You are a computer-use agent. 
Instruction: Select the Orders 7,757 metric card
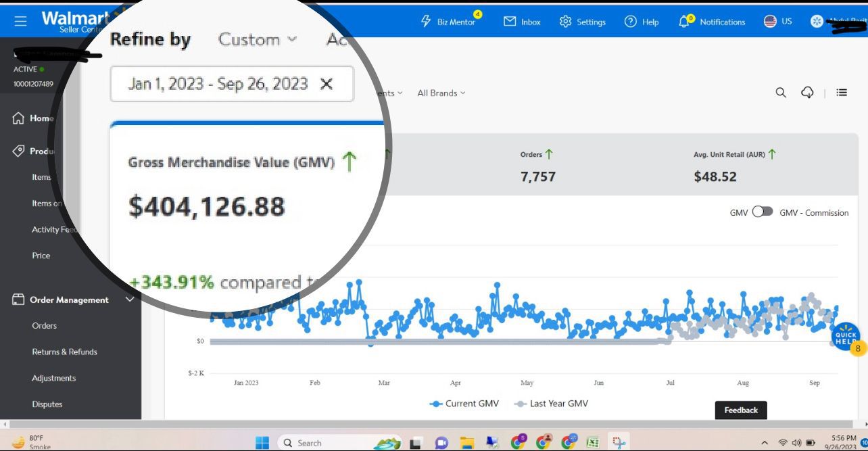[x=538, y=166]
